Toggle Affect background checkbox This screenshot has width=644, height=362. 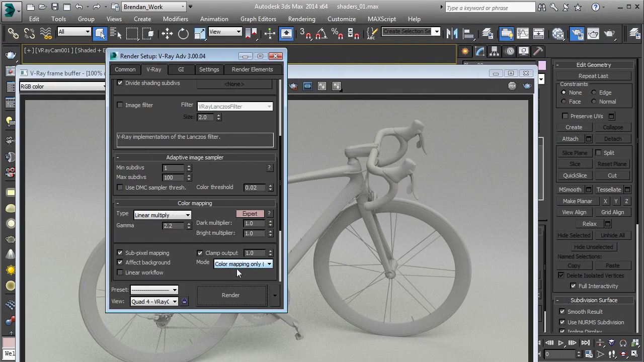(x=120, y=262)
